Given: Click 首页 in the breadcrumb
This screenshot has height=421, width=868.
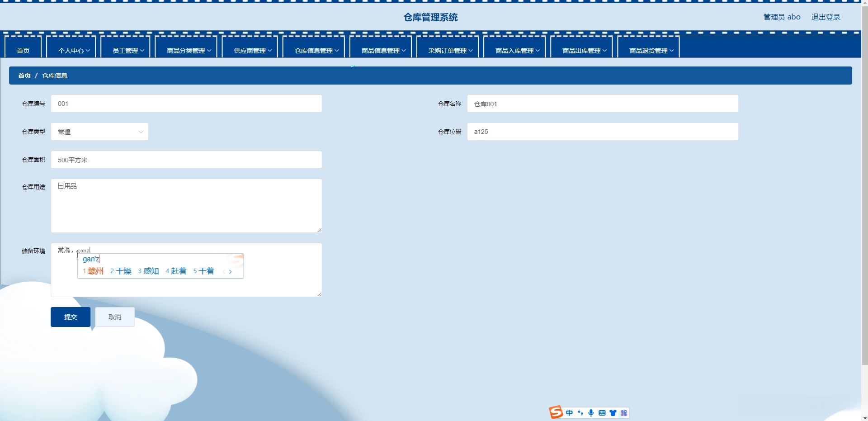Looking at the screenshot, I should (x=24, y=76).
